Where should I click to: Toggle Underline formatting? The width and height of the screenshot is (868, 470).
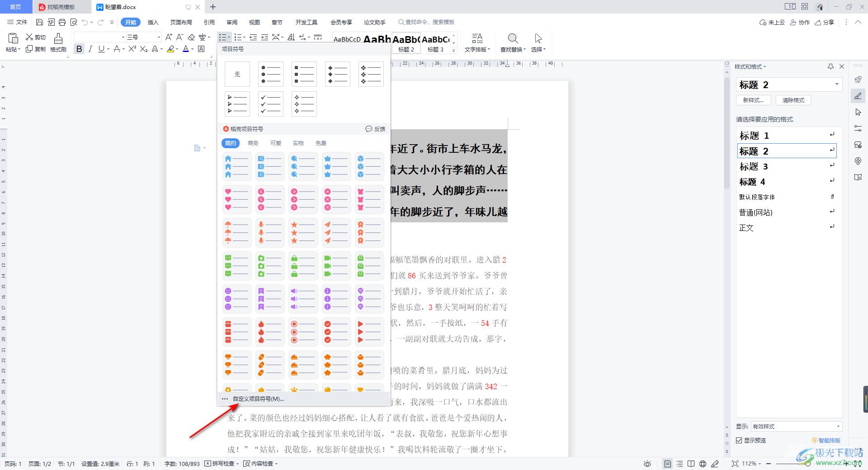click(x=101, y=49)
